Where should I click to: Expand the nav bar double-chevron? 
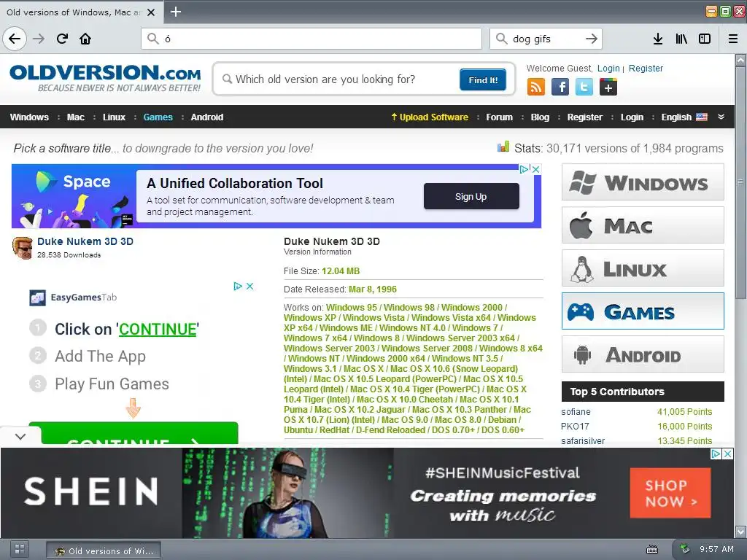click(721, 117)
